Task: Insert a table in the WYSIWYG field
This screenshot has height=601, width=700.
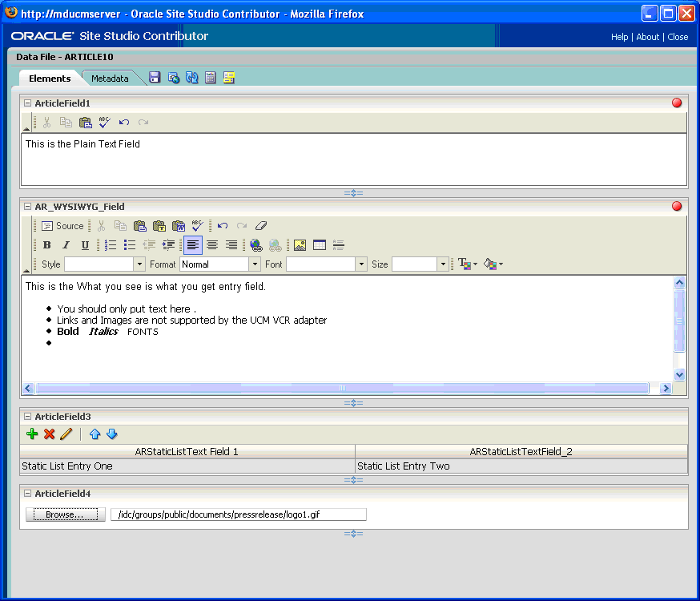Action: (320, 244)
